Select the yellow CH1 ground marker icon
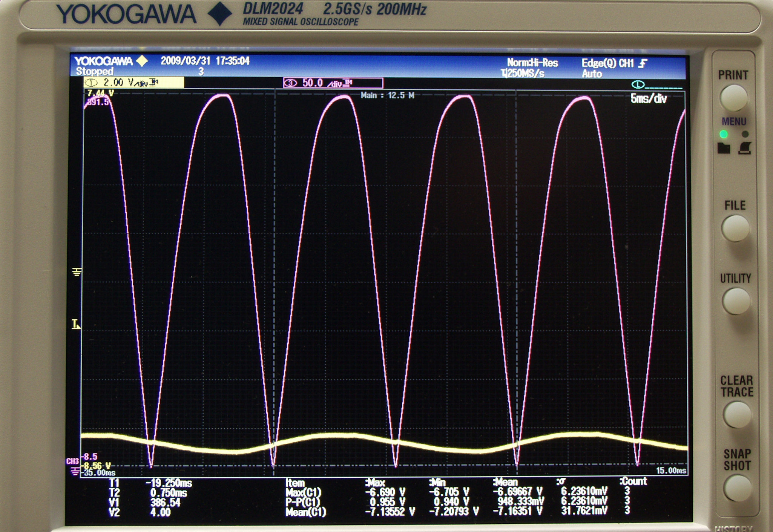The width and height of the screenshot is (773, 532). click(x=77, y=272)
